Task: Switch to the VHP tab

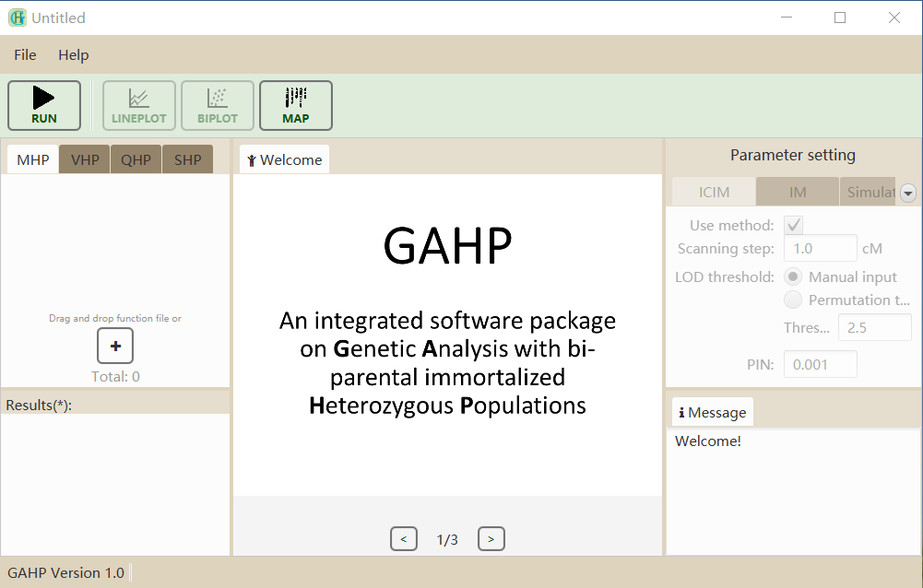Action: coord(85,159)
